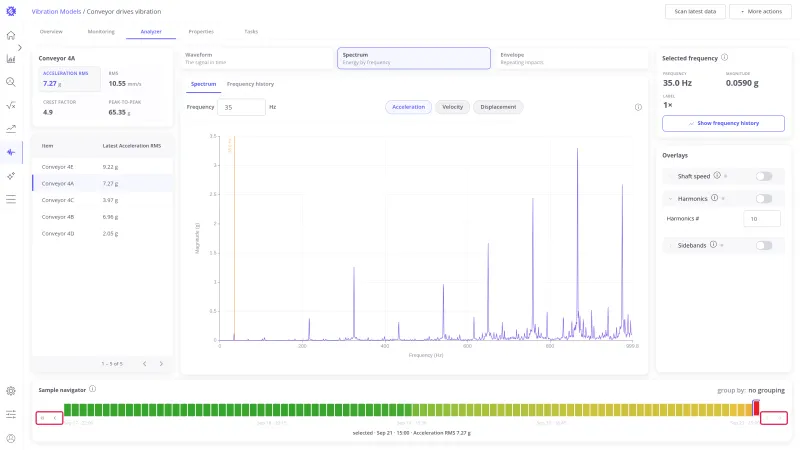Image resolution: width=800 pixels, height=450 pixels.
Task: Open the More actions dropdown
Action: pyautogui.click(x=760, y=11)
